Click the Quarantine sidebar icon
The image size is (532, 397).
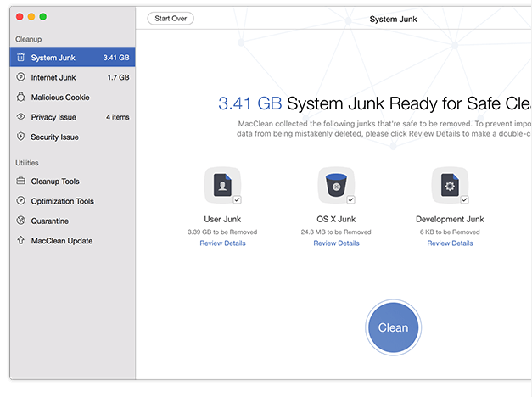pos(20,221)
